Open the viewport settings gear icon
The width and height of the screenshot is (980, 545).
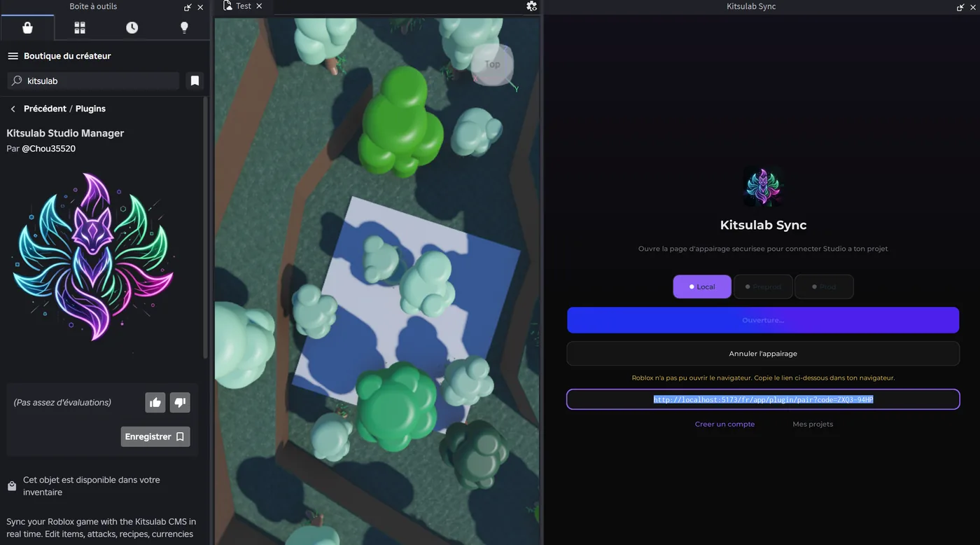pos(531,6)
